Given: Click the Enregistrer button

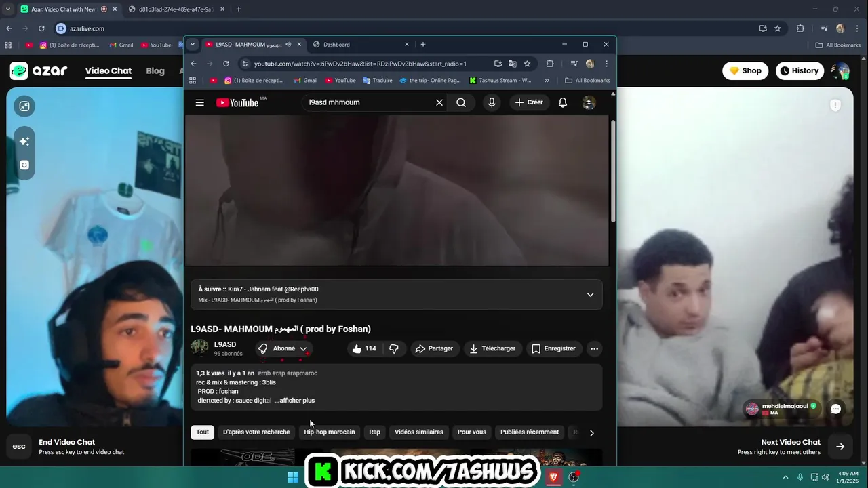Looking at the screenshot, I should [553, 348].
